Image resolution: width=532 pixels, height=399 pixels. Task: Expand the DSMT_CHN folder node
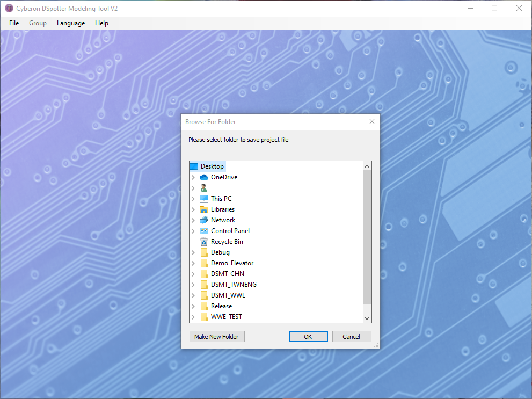click(193, 274)
